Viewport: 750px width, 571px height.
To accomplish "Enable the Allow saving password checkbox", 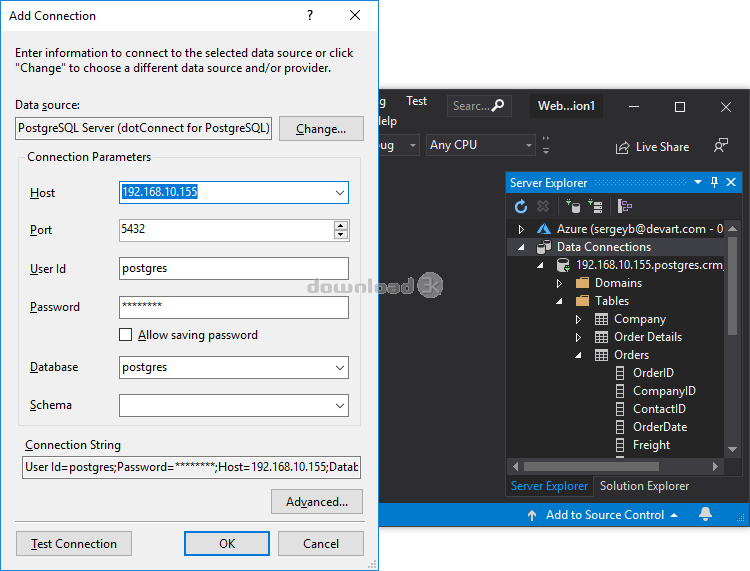I will pyautogui.click(x=125, y=334).
